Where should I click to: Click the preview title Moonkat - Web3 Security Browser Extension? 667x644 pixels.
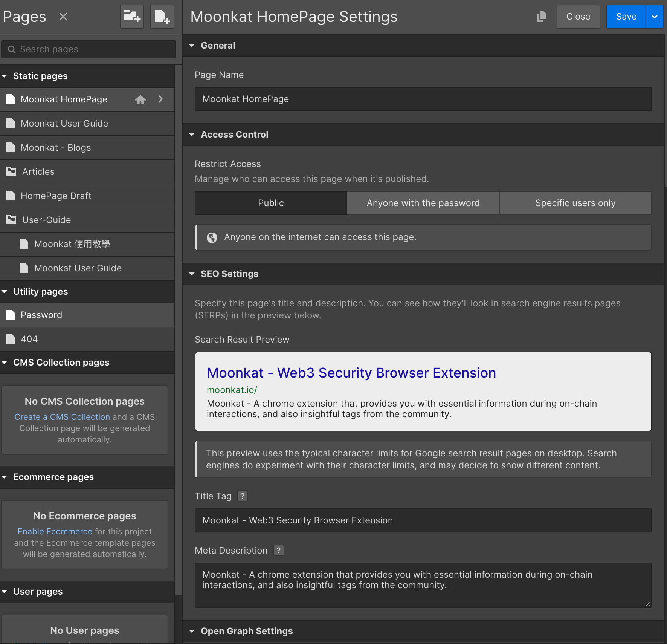[x=351, y=373]
